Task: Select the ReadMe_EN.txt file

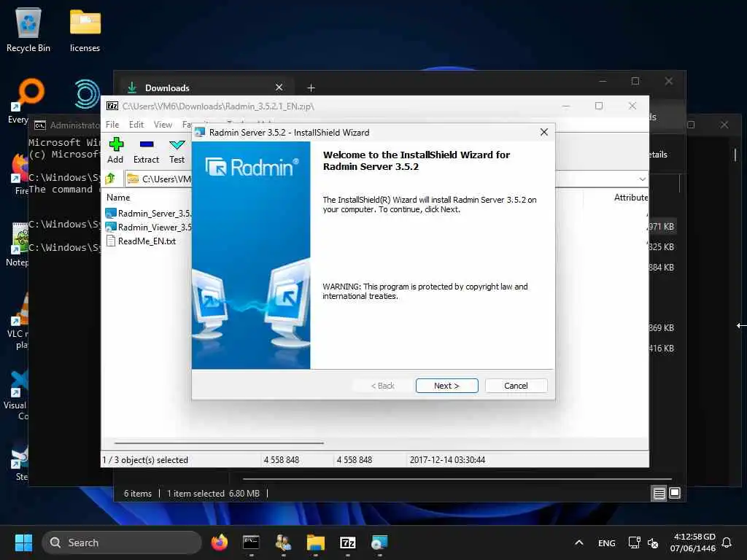Action: click(x=141, y=241)
